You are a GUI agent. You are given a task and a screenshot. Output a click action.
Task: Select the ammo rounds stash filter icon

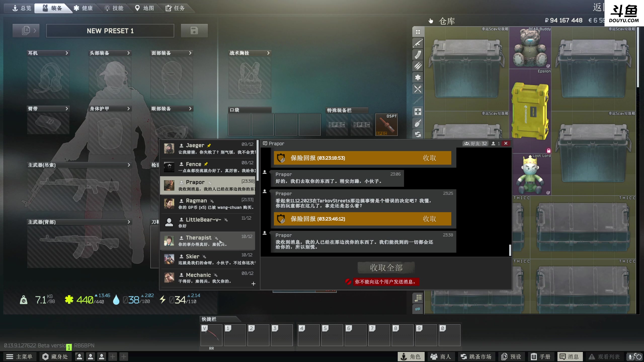coord(418,66)
